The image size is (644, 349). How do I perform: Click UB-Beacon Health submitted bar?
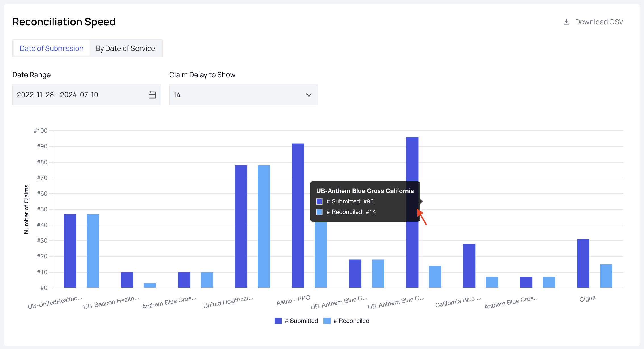click(x=127, y=280)
